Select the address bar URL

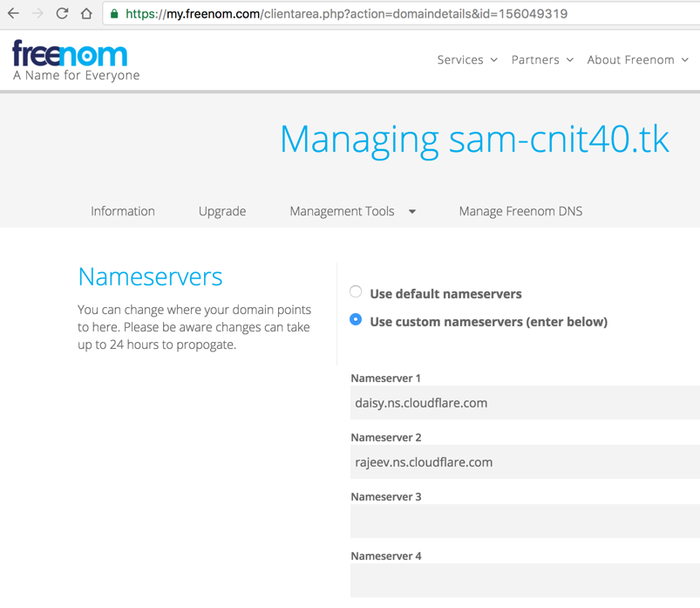pyautogui.click(x=346, y=14)
